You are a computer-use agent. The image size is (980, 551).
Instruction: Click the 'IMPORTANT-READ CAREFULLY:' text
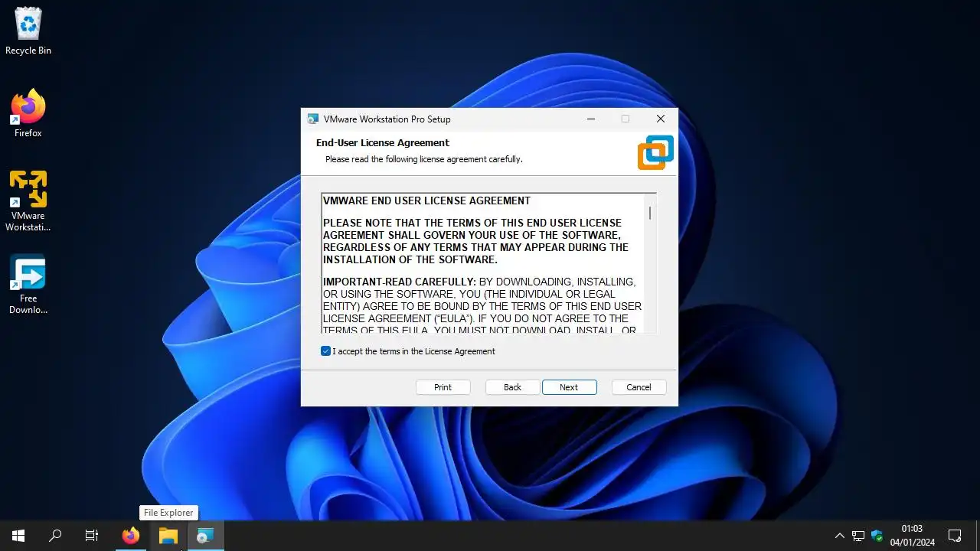point(400,282)
